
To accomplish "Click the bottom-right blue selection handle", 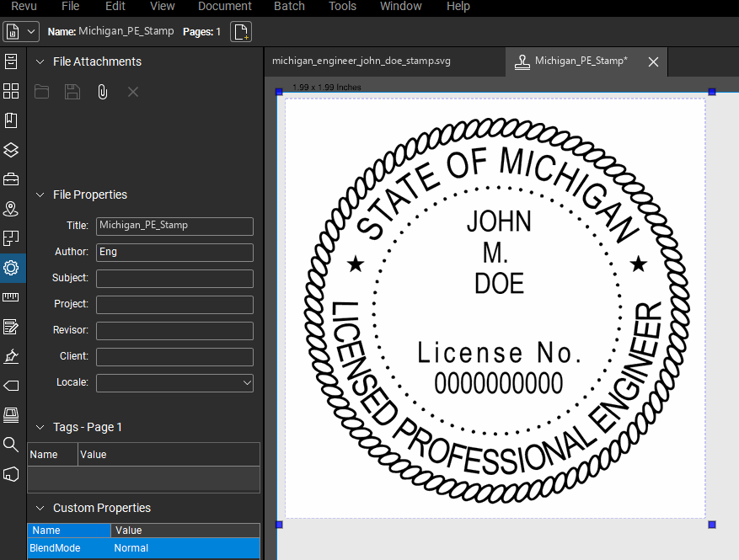I will coord(712,525).
